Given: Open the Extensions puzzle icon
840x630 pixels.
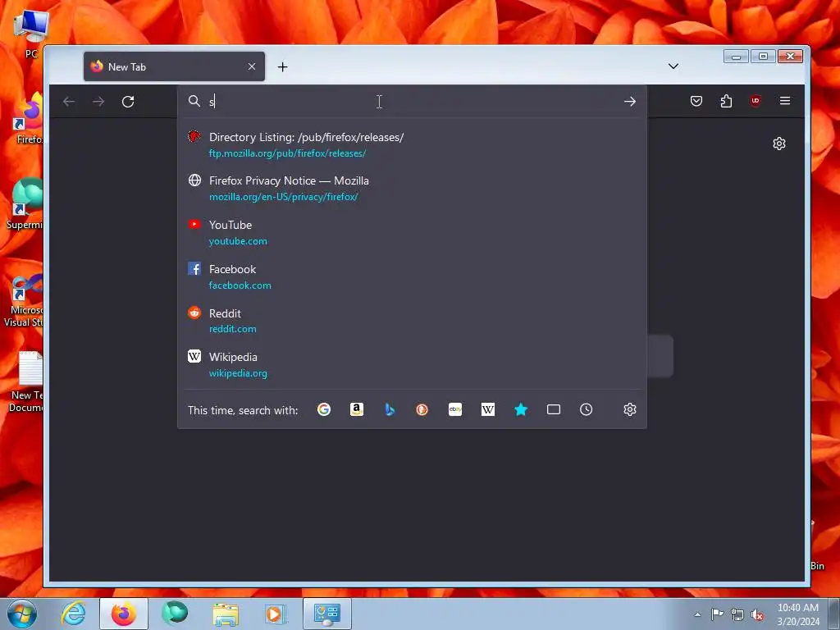Looking at the screenshot, I should 726,101.
